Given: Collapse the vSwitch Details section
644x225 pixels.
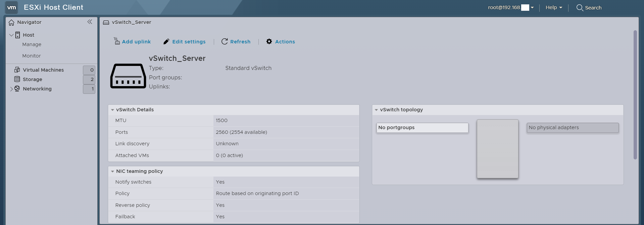Looking at the screenshot, I should [112, 110].
